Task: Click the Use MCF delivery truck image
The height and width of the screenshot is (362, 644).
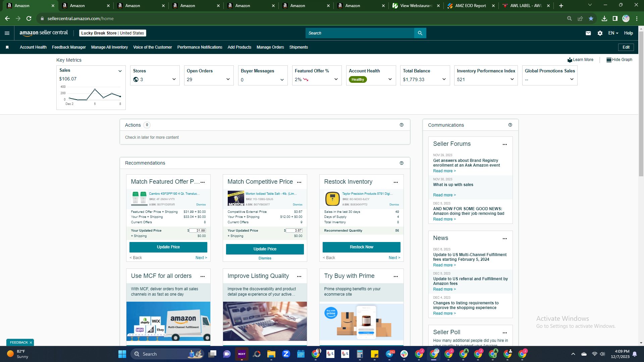Action: click(168, 321)
